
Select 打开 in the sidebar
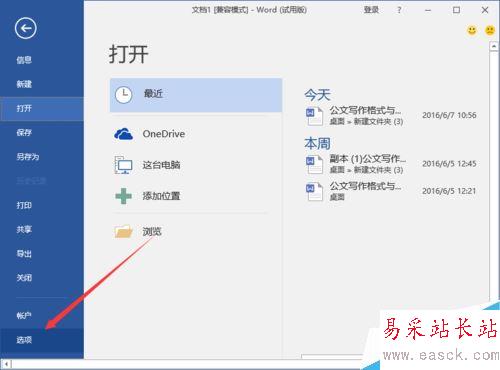(42, 108)
